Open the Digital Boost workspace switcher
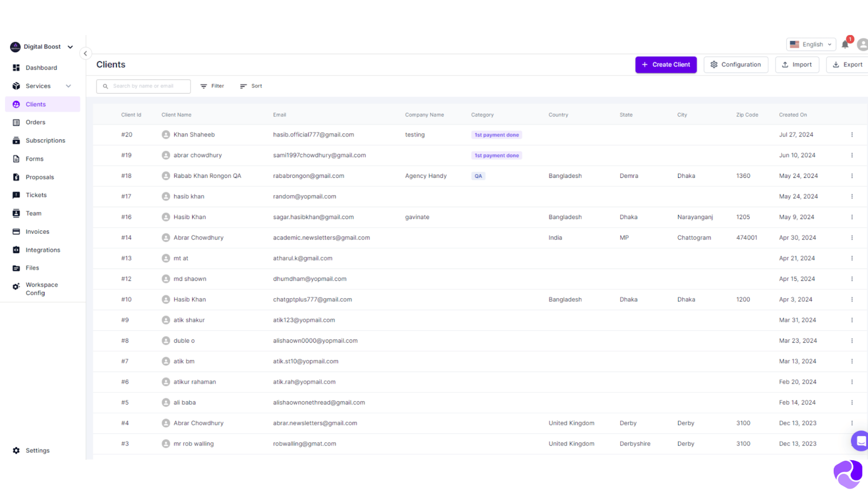This screenshot has width=868, height=495. pyautogui.click(x=42, y=47)
